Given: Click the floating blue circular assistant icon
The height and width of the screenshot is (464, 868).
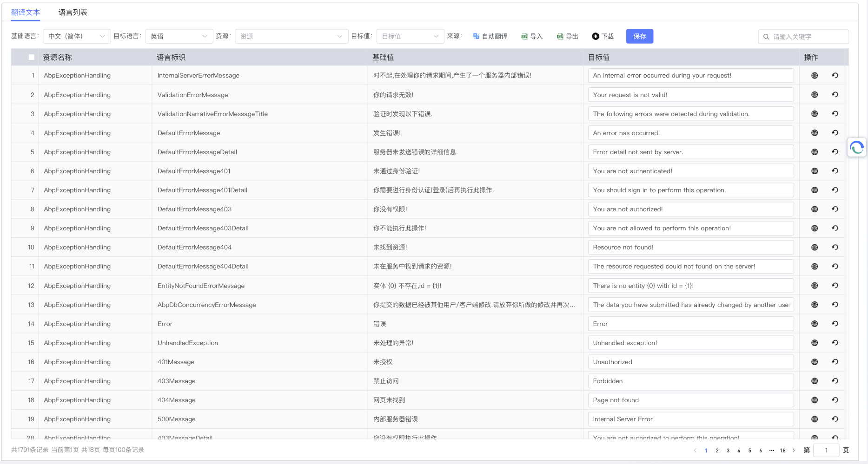Looking at the screenshot, I should point(856,148).
